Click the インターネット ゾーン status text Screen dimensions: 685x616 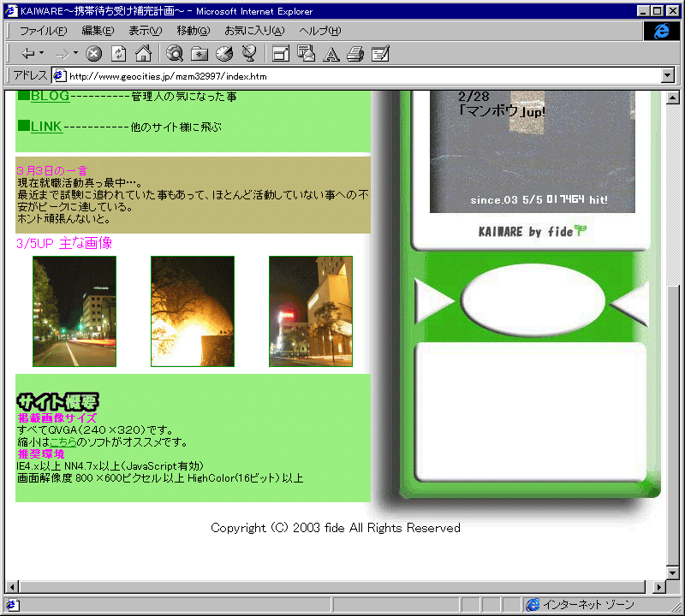(x=588, y=605)
